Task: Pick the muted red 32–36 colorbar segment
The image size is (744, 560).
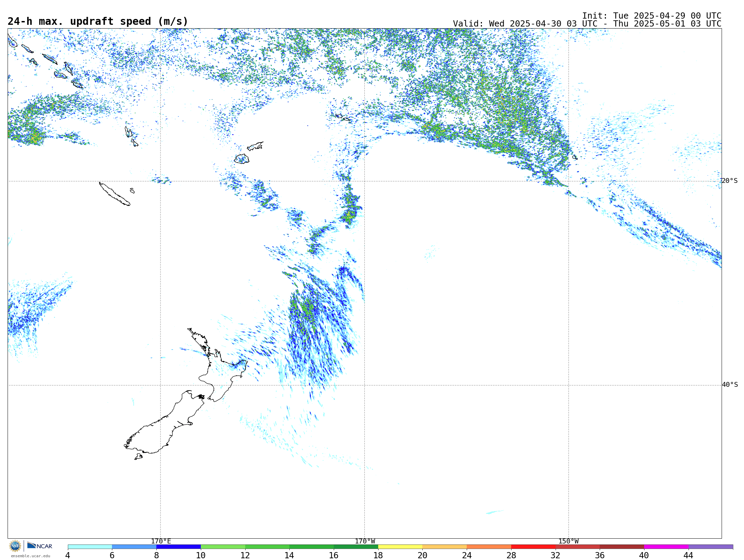Action: (578, 547)
